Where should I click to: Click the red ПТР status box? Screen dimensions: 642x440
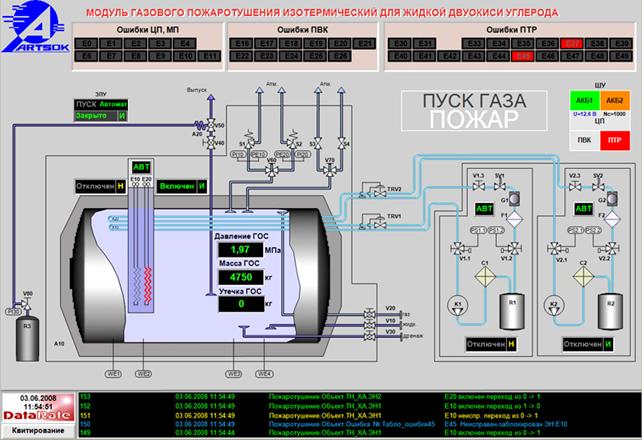point(615,140)
